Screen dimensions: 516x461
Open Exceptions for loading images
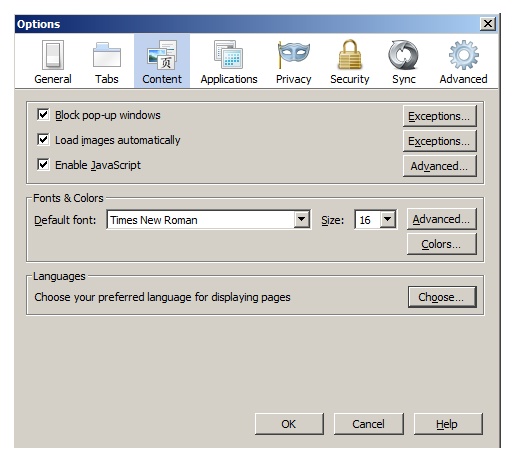[x=439, y=141]
